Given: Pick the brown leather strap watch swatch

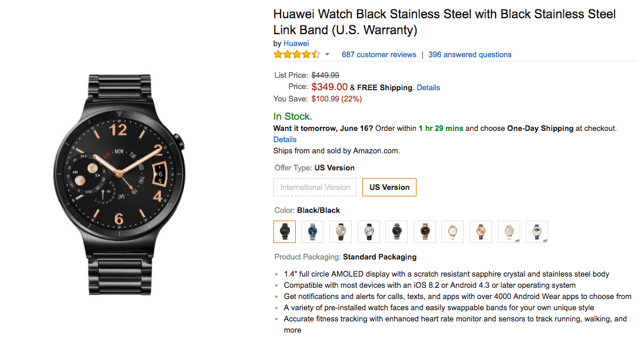Looking at the screenshot, I should pos(341,232).
